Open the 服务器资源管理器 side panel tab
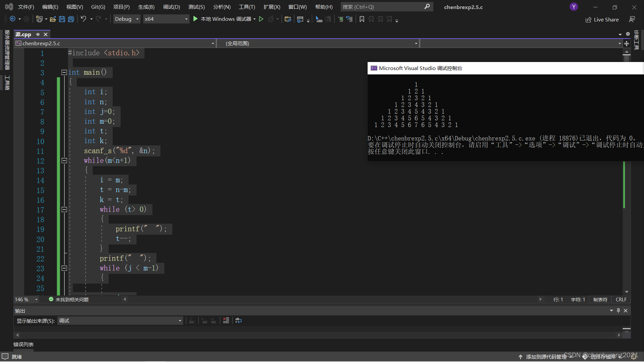This screenshot has height=362, width=644. tap(7, 50)
